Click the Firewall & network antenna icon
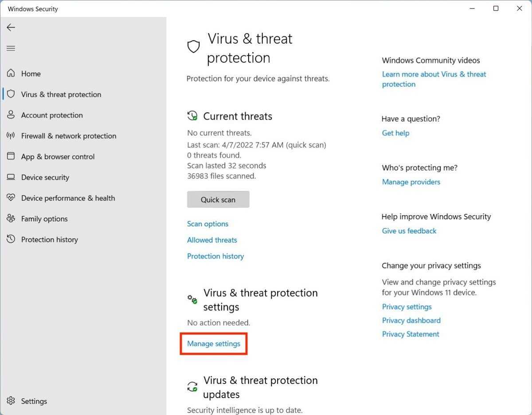 click(11, 136)
